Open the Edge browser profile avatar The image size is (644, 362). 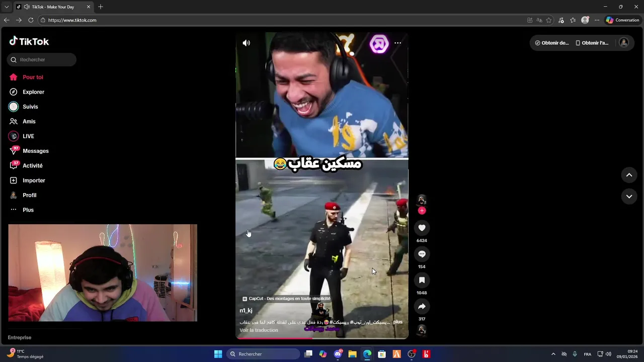(585, 20)
